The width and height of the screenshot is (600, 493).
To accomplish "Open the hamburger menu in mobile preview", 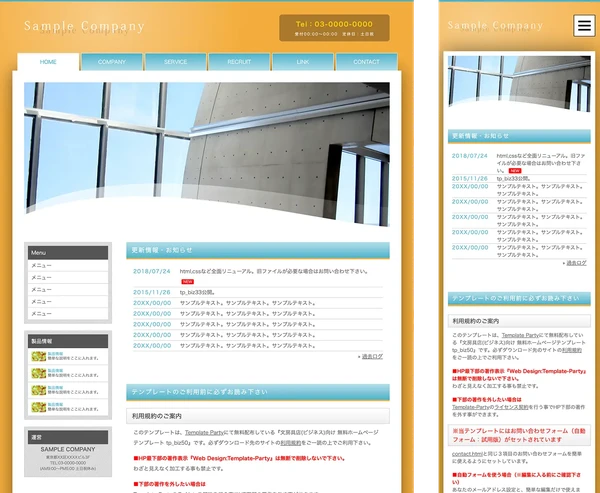I will [584, 25].
